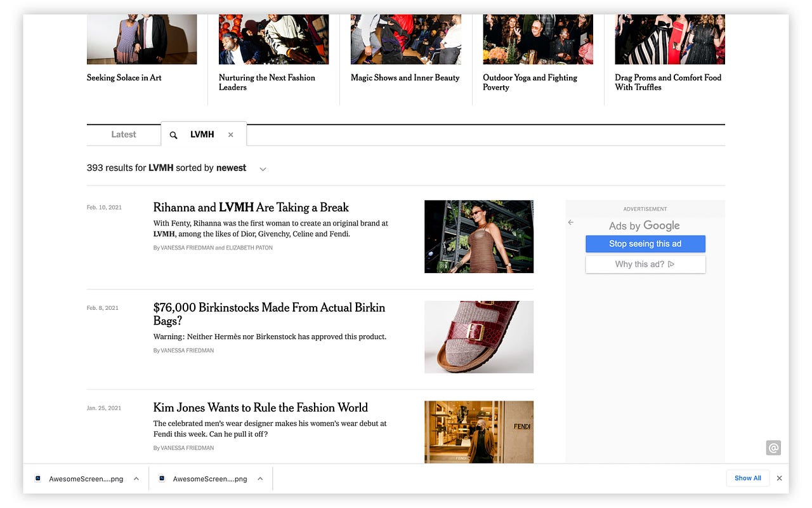Click the Birkinstock sandal article thumbnail
This screenshot has height=508, width=812.
[479, 337]
